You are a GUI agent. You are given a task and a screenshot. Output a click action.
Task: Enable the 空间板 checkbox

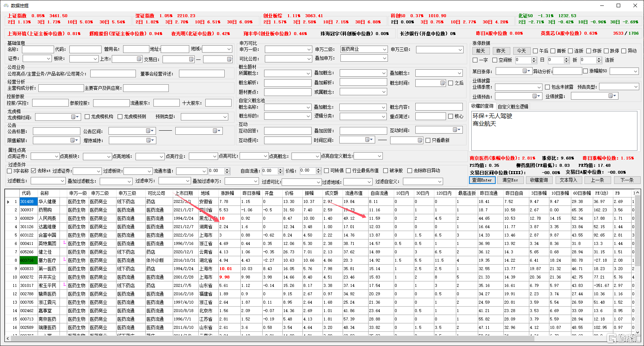(495, 60)
